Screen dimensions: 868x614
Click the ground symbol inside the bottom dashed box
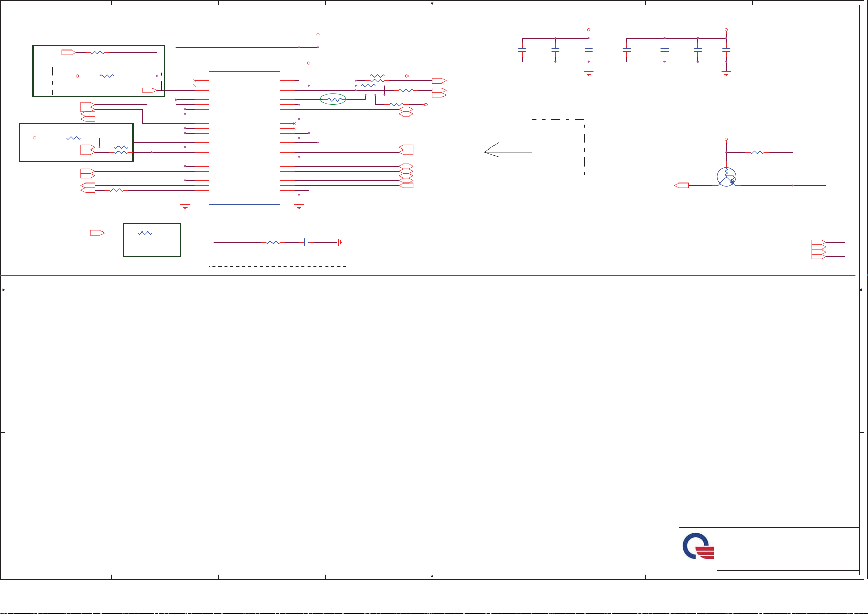(x=338, y=242)
